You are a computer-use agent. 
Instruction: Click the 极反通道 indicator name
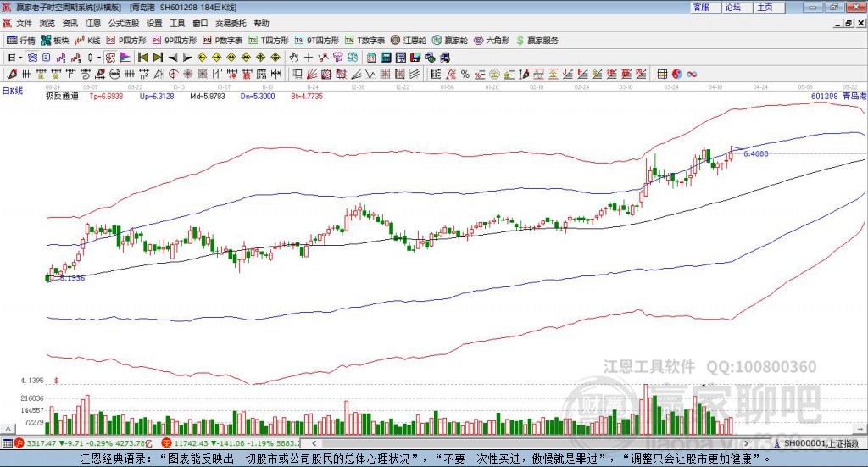click(x=62, y=96)
